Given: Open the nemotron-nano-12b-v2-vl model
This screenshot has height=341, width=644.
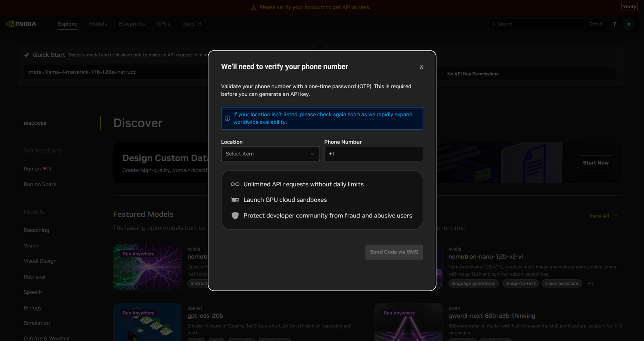Looking at the screenshot, I should (x=485, y=257).
